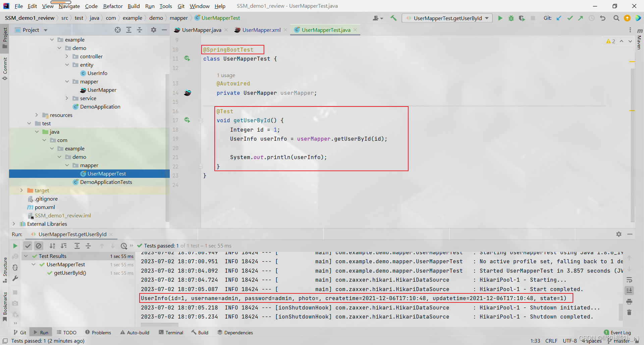
Task: Switch to UserMapper.java tab
Action: coord(201,30)
